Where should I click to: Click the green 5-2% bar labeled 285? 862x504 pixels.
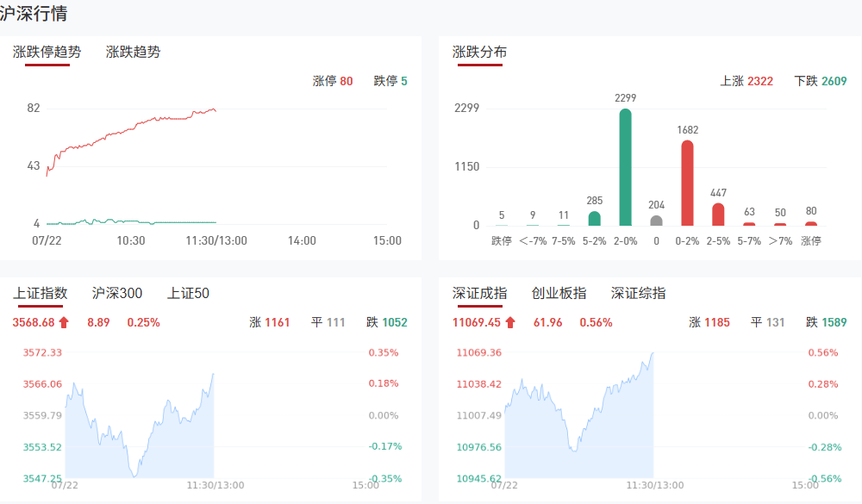tap(594, 218)
